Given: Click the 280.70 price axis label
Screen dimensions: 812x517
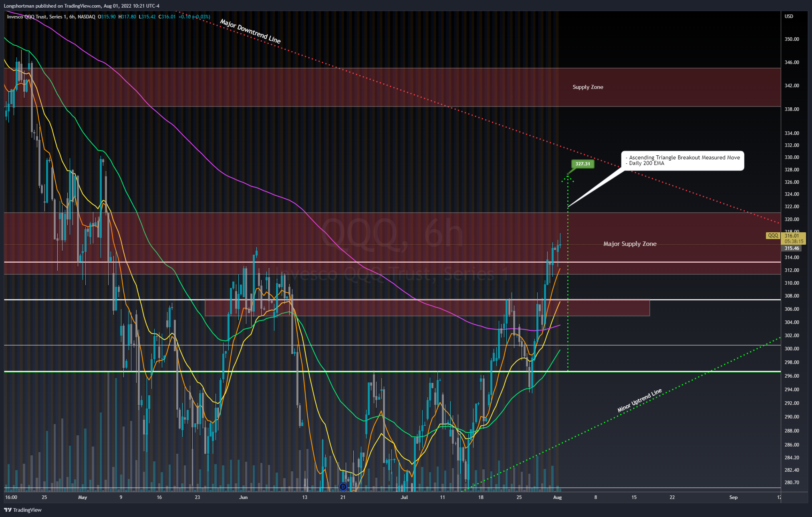Looking at the screenshot, I should tap(792, 483).
